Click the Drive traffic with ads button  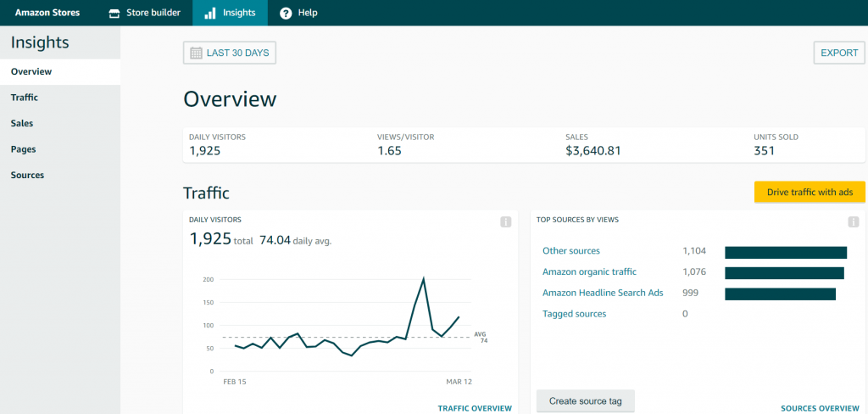809,193
